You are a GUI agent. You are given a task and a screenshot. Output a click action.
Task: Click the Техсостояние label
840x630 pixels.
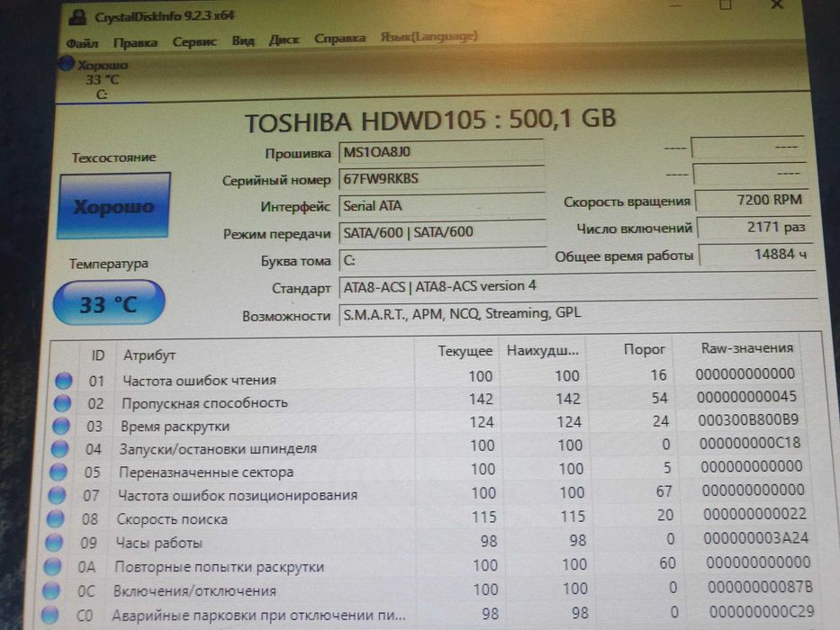click(x=113, y=157)
